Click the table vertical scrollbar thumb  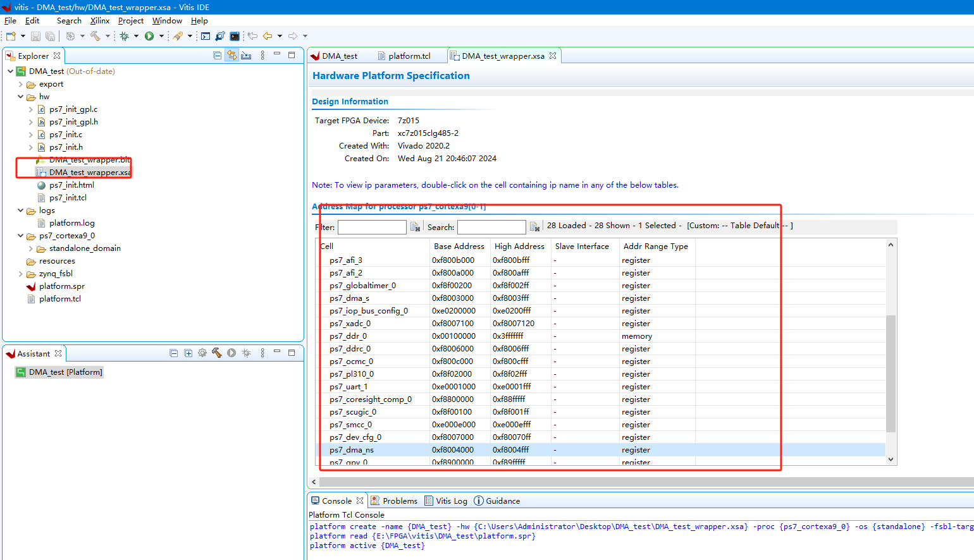click(x=891, y=373)
